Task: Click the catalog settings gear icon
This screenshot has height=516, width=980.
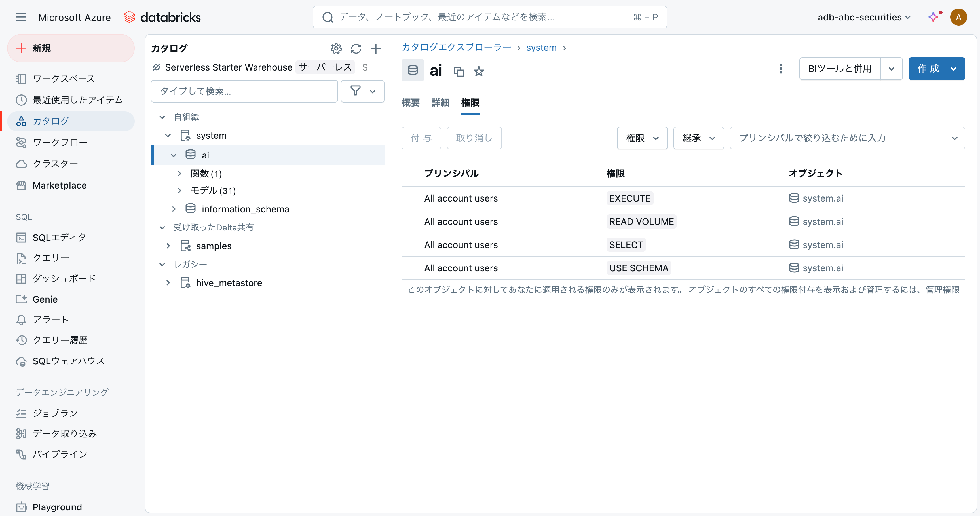Action: pos(336,49)
